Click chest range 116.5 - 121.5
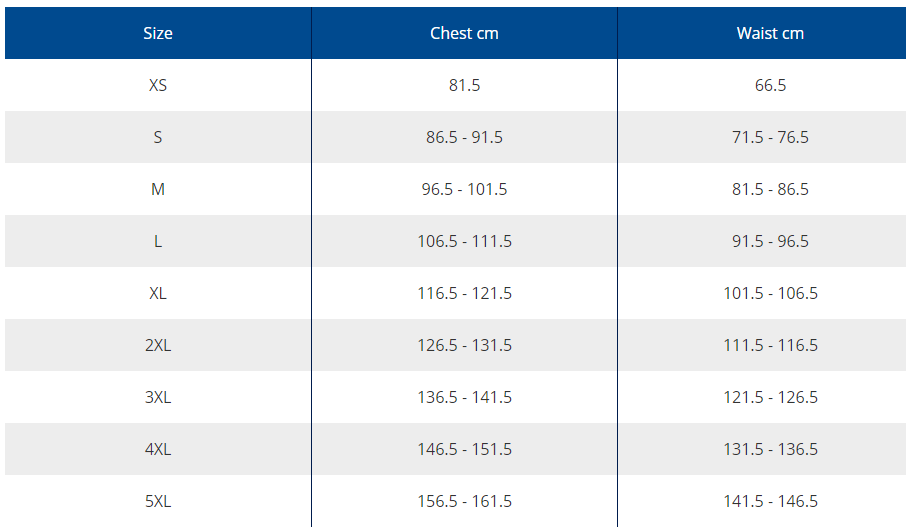 464,293
